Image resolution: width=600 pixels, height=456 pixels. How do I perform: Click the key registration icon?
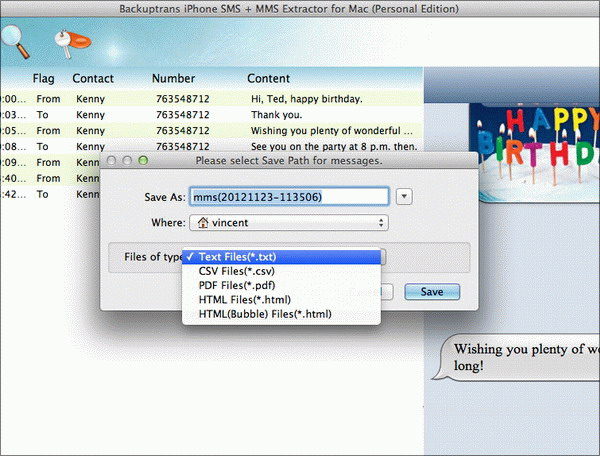(73, 44)
